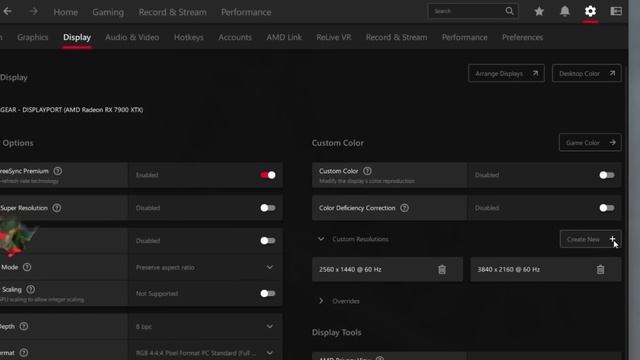
Task: Toggle the switch below Super Resolution
Action: (268, 240)
